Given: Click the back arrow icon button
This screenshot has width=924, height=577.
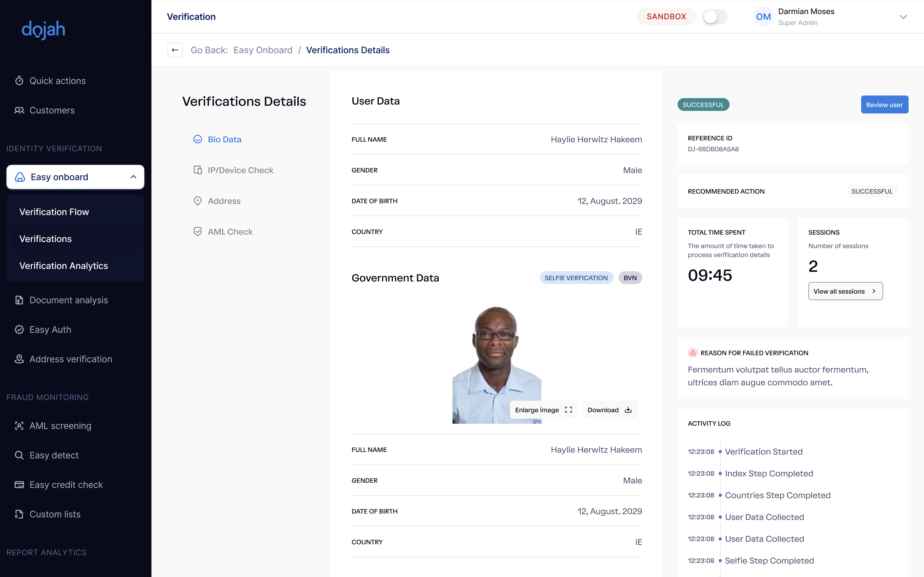Looking at the screenshot, I should click(x=175, y=50).
